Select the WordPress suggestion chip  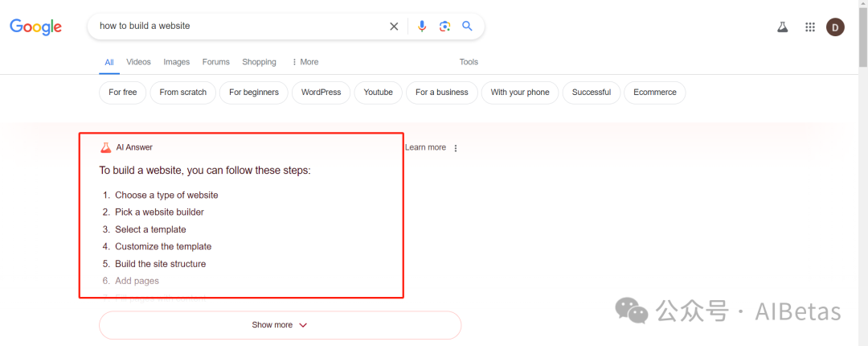pyautogui.click(x=321, y=93)
